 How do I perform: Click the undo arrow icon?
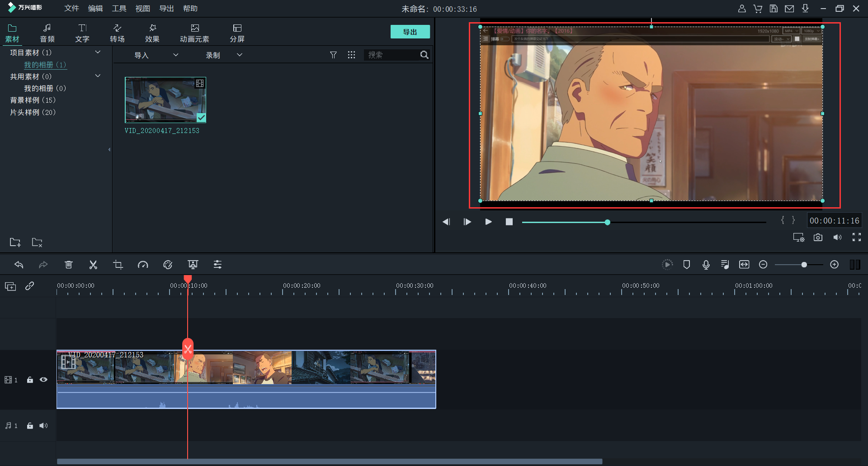pos(19,265)
